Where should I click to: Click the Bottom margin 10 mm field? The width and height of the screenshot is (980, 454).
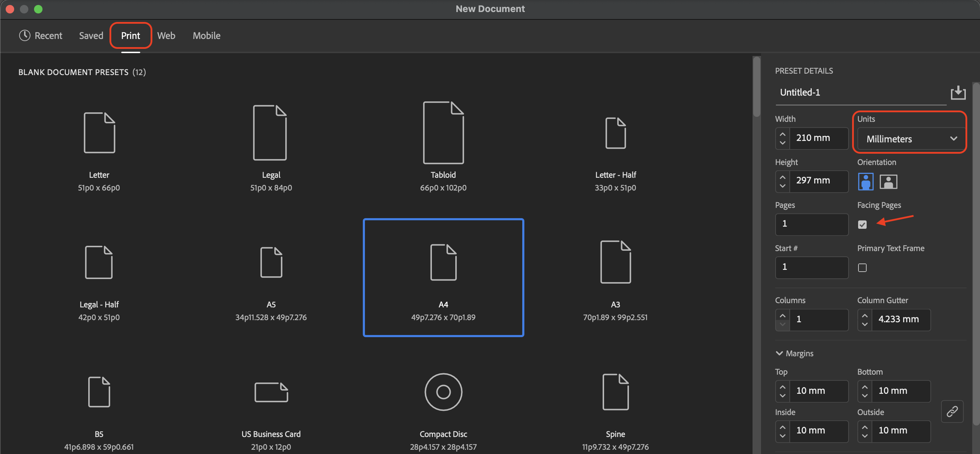coord(901,391)
